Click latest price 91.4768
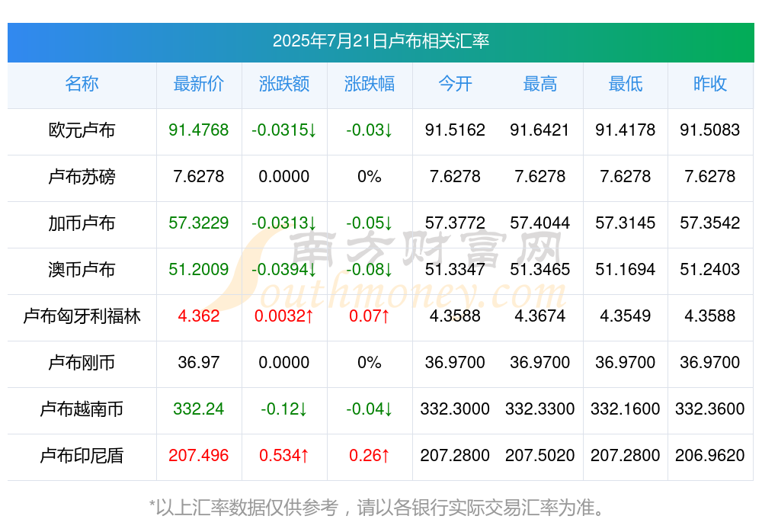The width and height of the screenshot is (762, 532). pos(199,130)
